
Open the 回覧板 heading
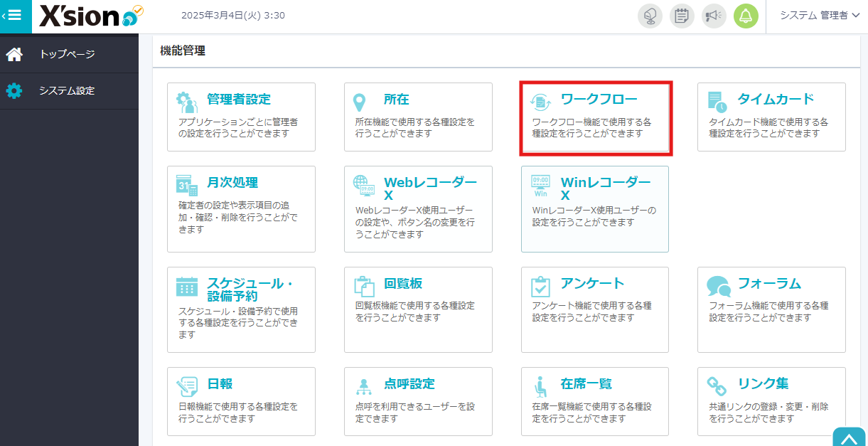(403, 283)
